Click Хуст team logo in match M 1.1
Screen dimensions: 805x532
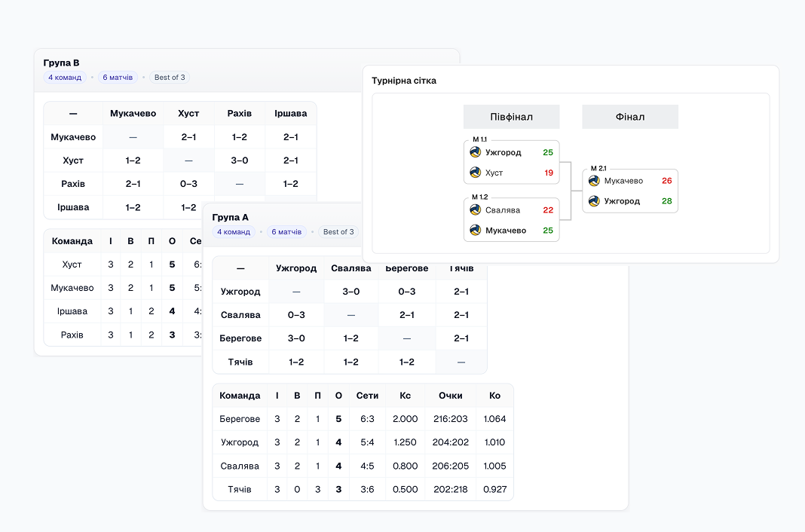point(475,173)
